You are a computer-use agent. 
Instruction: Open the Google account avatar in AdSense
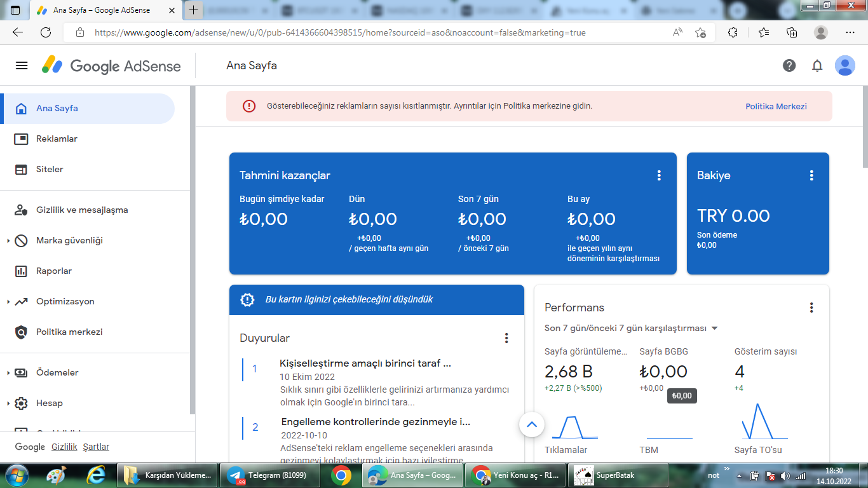coord(844,65)
